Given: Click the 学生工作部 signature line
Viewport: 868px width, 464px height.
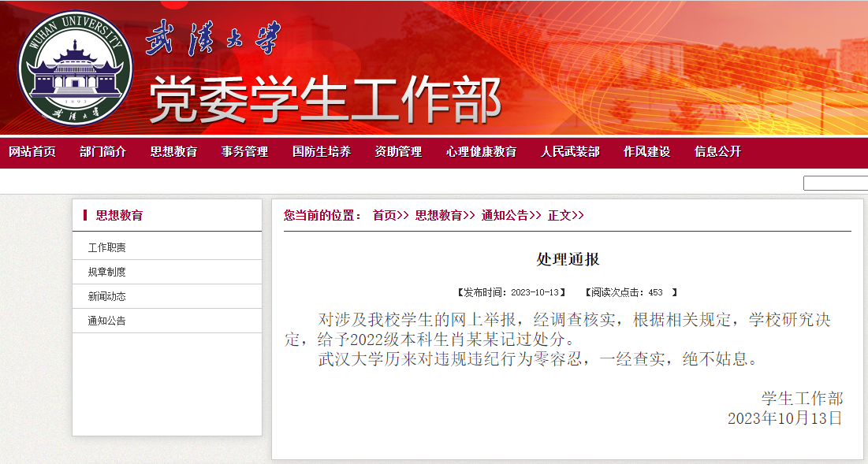Looking at the screenshot, I should [x=802, y=398].
